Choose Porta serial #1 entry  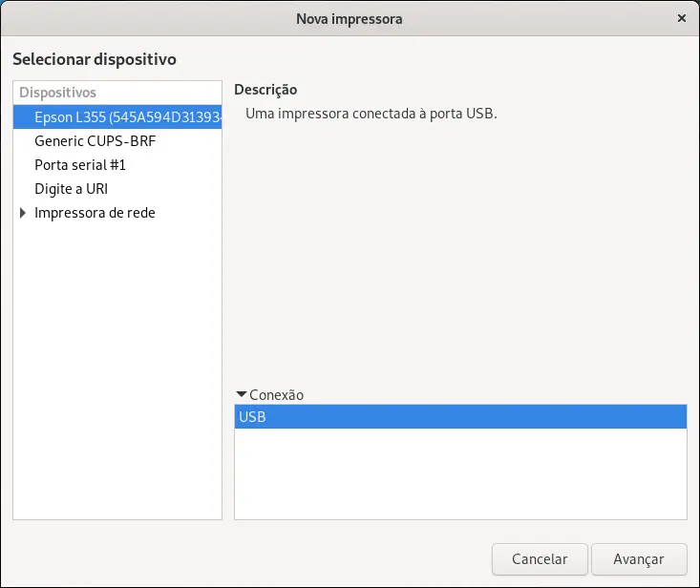pyautogui.click(x=117, y=165)
